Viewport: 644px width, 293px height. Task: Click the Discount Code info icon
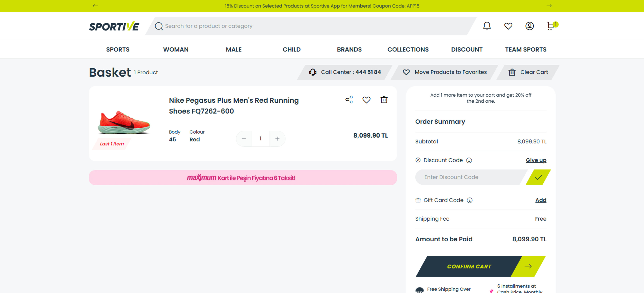pos(469,160)
